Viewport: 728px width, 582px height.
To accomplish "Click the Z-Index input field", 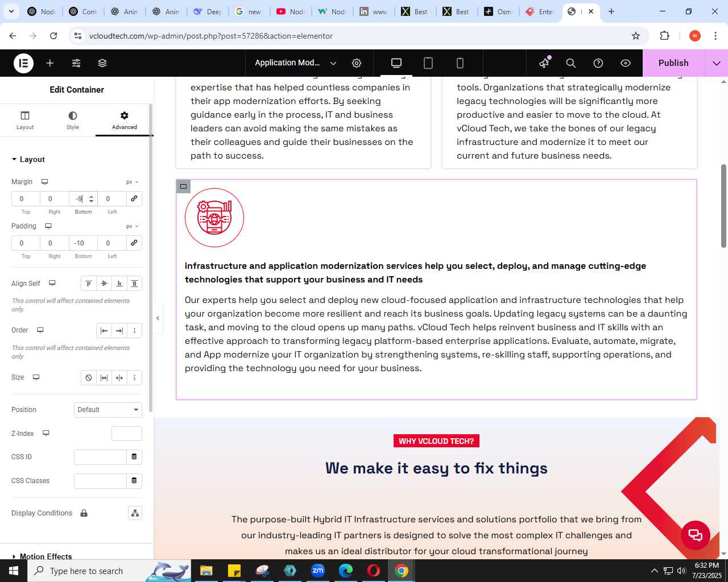I will (x=127, y=434).
